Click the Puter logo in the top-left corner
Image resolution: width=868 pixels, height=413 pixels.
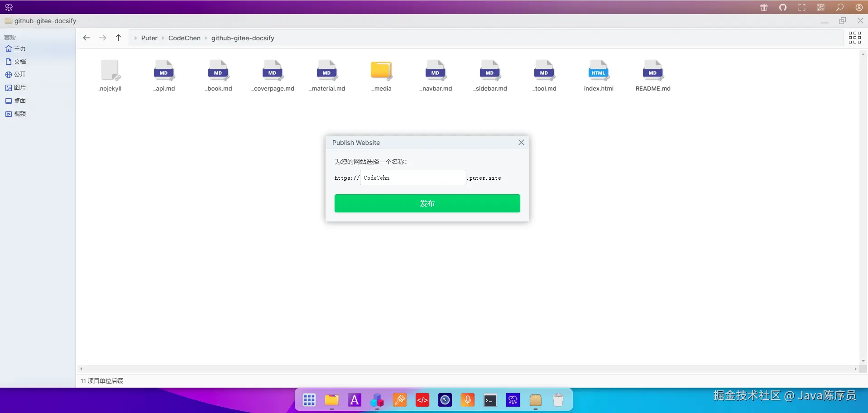[9, 7]
